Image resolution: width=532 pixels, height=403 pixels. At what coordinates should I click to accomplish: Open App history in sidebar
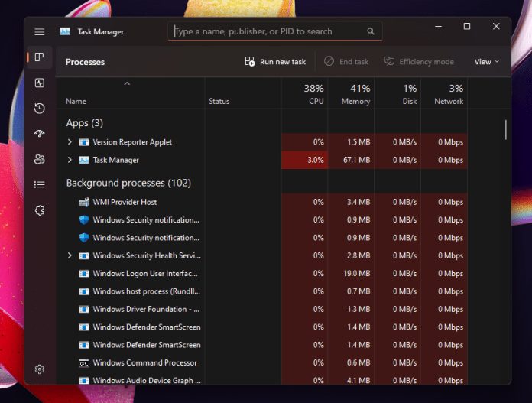[x=39, y=109]
